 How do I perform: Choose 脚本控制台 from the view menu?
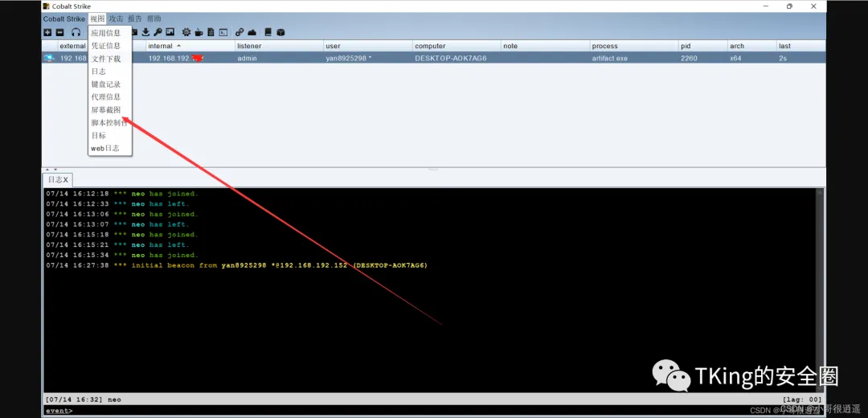[109, 123]
